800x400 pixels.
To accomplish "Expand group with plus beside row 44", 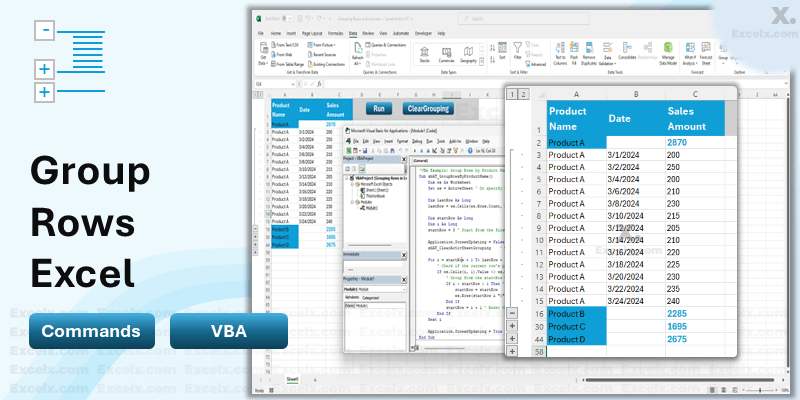I will pyautogui.click(x=512, y=338).
